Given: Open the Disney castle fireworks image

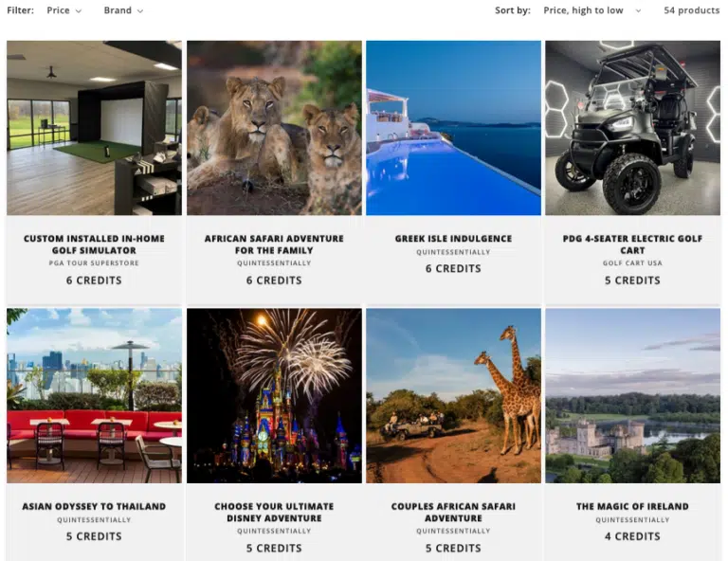Looking at the screenshot, I should pos(274,396).
